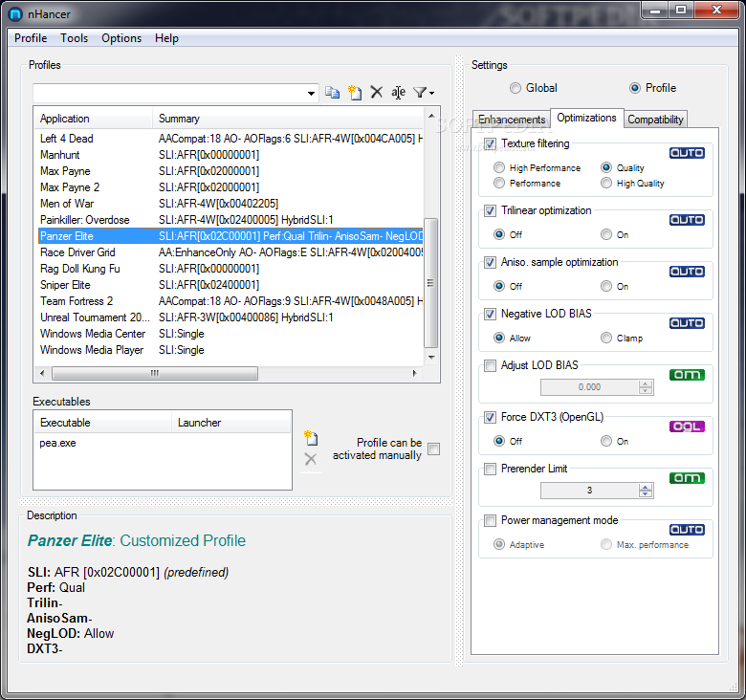Open the Tools menu
746x700 pixels.
[74, 38]
